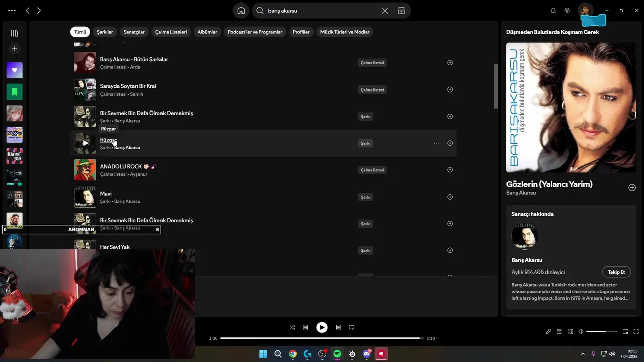The height and width of the screenshot is (362, 644).
Task: Open Liked Songs purple heart tile
Action: [14, 70]
